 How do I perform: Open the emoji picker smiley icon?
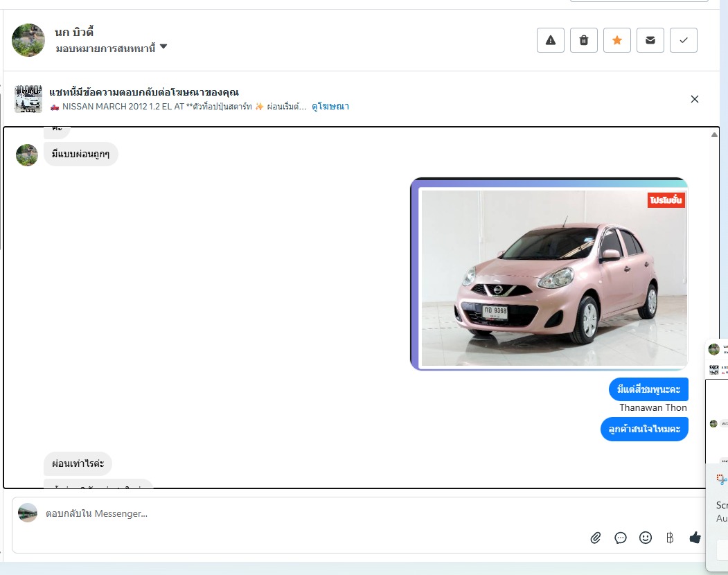coord(646,538)
